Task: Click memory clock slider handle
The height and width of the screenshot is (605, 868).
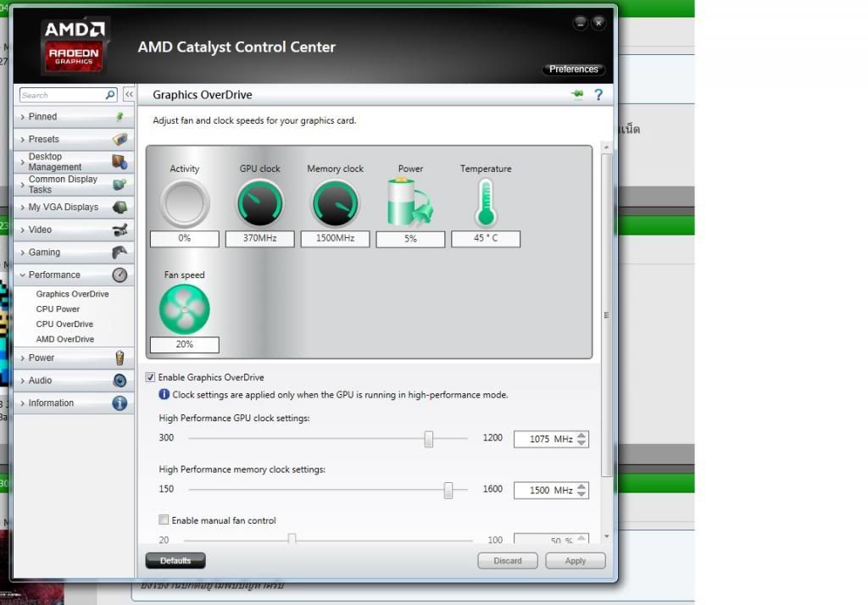Action: (x=448, y=490)
